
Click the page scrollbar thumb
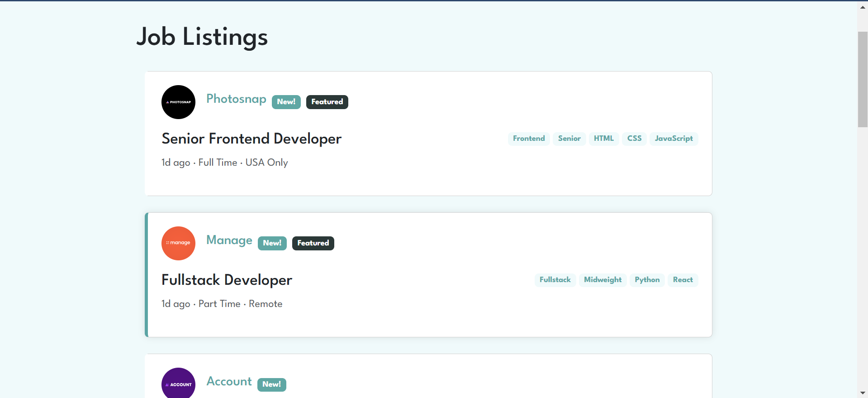click(863, 79)
